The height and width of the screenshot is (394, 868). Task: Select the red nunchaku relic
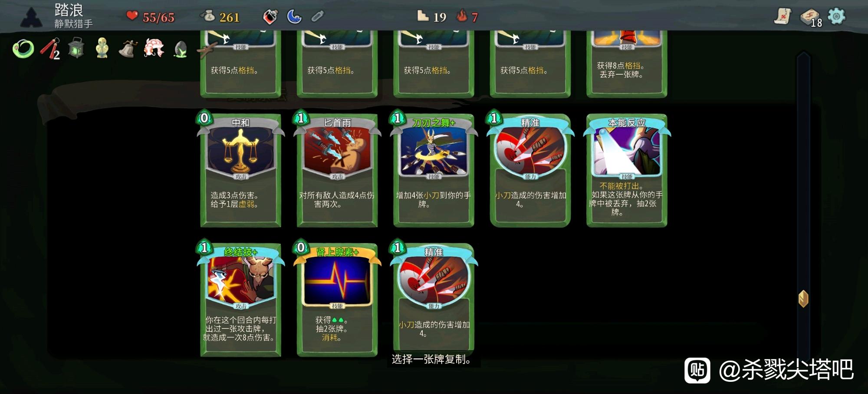49,48
